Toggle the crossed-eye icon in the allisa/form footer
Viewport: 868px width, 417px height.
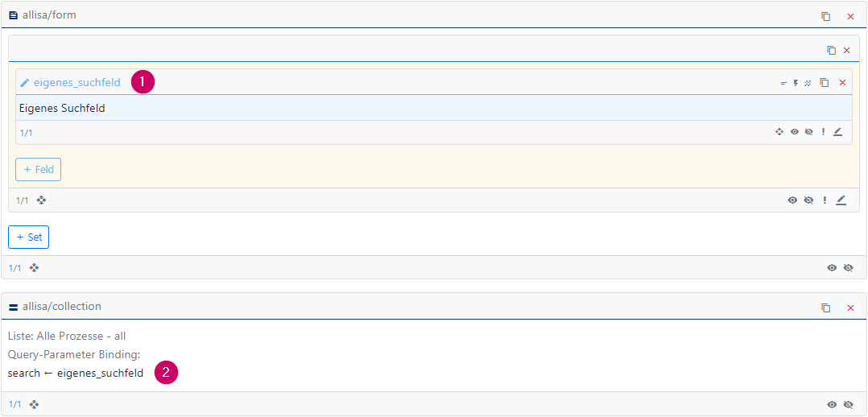(x=848, y=268)
